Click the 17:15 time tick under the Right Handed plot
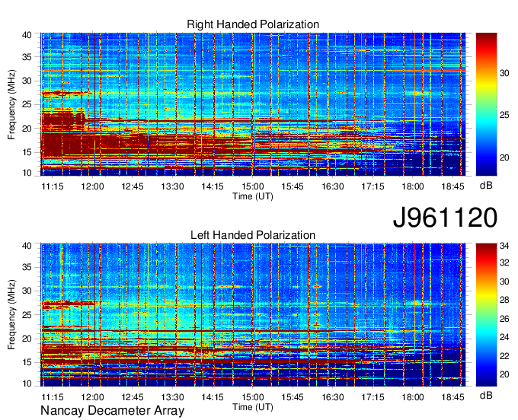The image size is (518, 420). [373, 186]
